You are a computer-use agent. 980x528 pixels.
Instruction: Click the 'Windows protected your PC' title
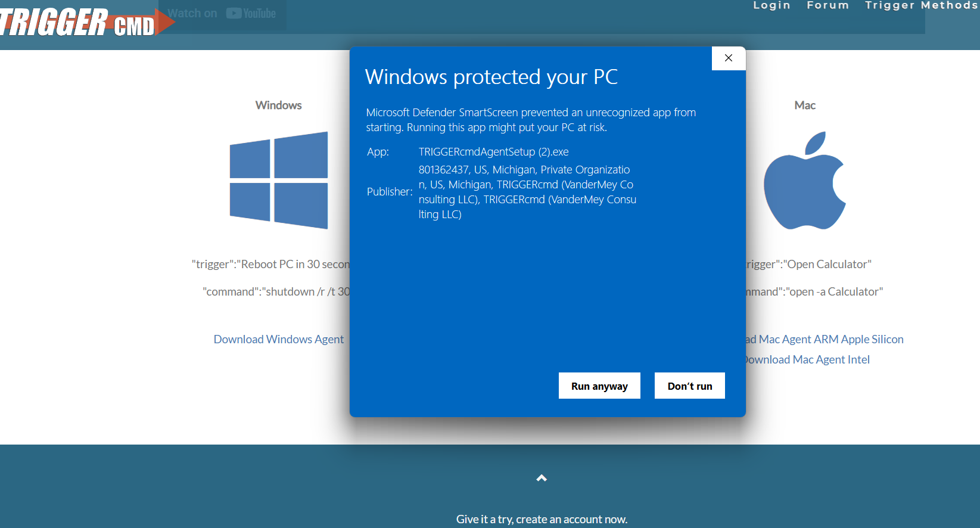pos(491,77)
